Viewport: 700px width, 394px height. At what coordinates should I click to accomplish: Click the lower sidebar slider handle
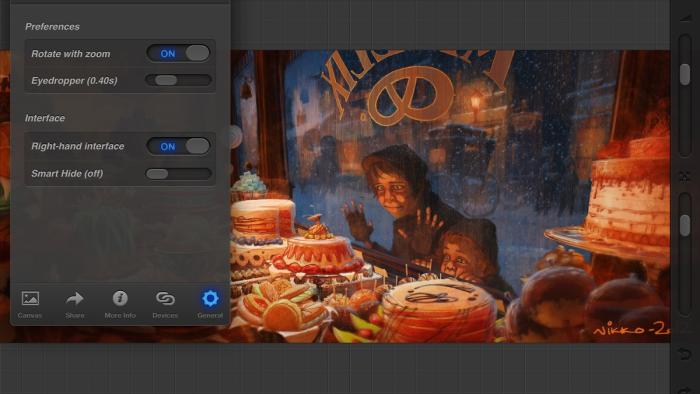click(x=685, y=225)
